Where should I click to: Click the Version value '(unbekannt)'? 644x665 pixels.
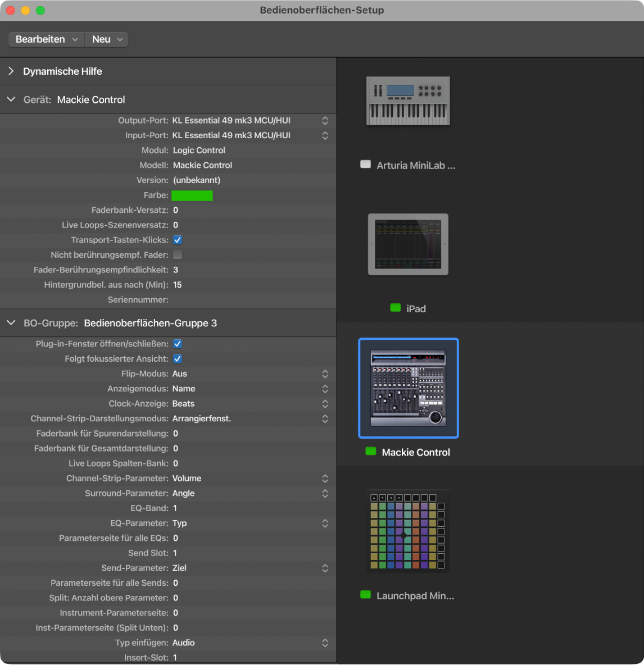click(197, 180)
